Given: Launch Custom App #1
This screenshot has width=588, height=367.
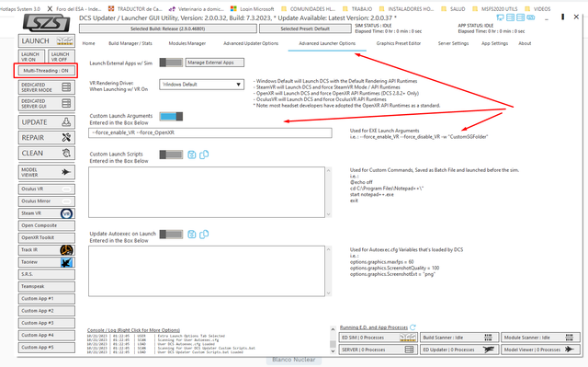Looking at the screenshot, I should click(47, 299).
